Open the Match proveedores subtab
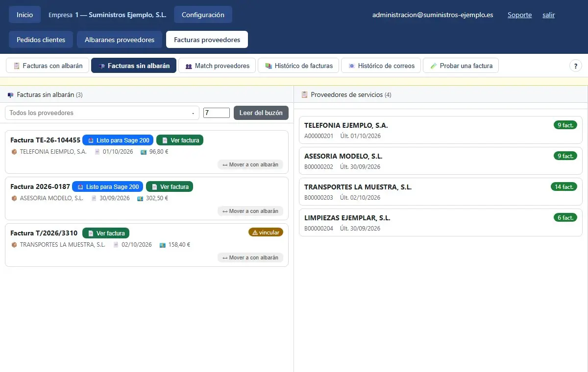The height and width of the screenshot is (372, 588). pyautogui.click(x=217, y=66)
